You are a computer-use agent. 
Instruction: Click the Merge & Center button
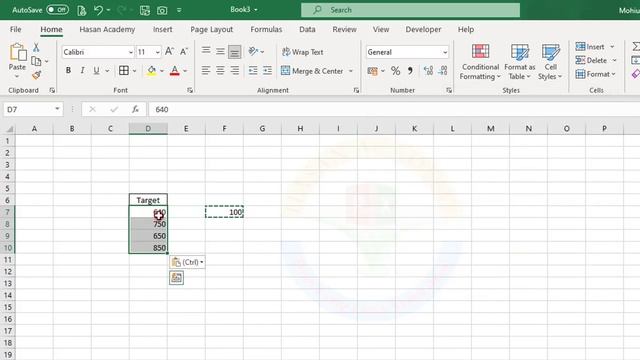(x=312, y=71)
